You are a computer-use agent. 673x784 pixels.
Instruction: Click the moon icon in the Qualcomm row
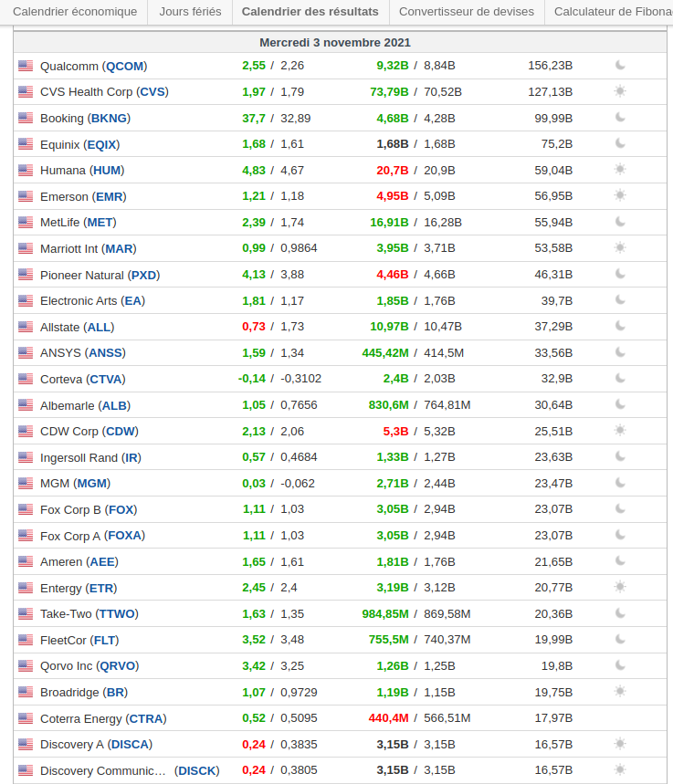pyautogui.click(x=620, y=65)
